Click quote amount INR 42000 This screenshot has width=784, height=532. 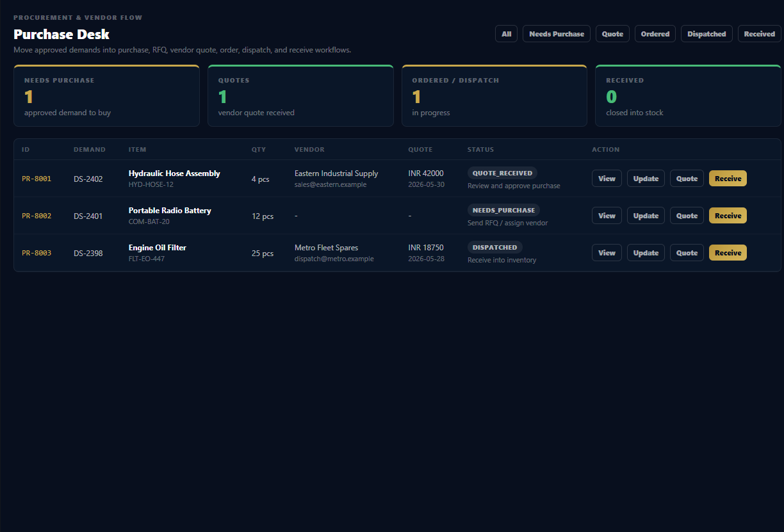coord(426,173)
